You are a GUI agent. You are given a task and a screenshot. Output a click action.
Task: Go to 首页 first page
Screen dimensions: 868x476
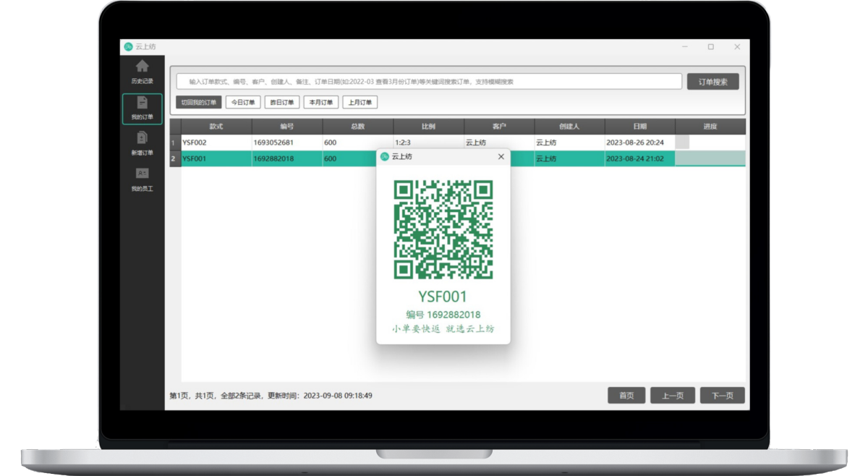click(x=626, y=396)
